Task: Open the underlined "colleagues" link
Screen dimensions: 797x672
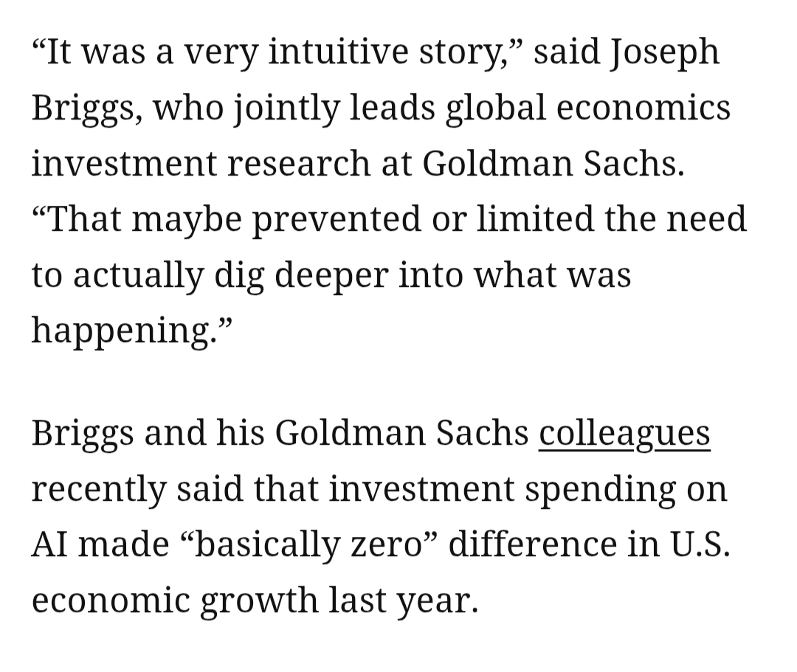Action: click(x=624, y=434)
